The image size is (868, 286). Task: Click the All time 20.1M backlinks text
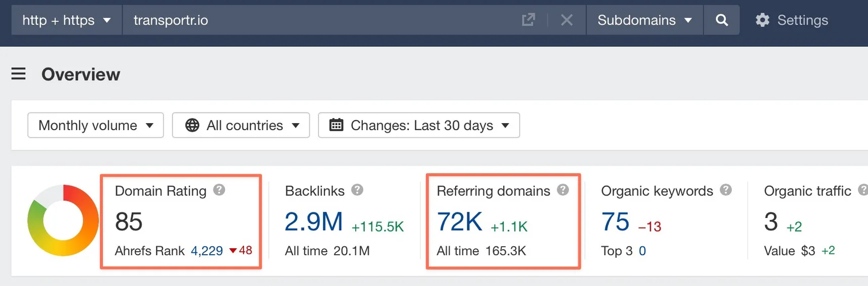coord(327,251)
